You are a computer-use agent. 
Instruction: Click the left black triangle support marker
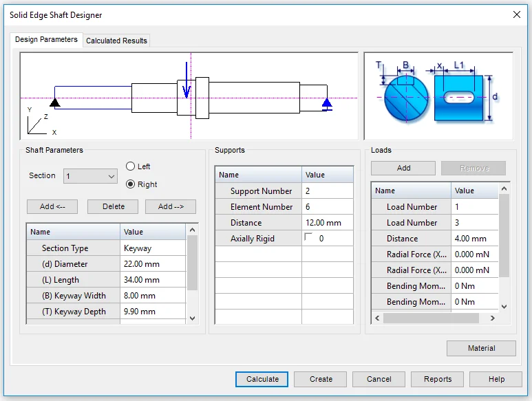[x=55, y=102]
